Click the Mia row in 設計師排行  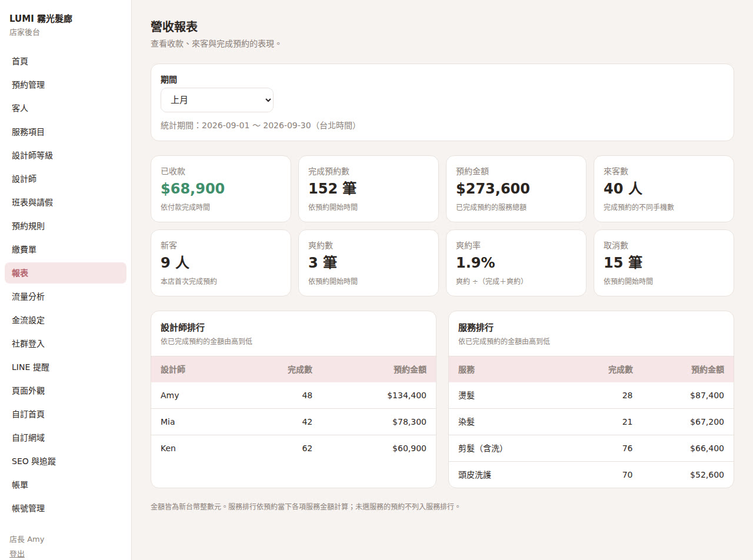click(294, 422)
